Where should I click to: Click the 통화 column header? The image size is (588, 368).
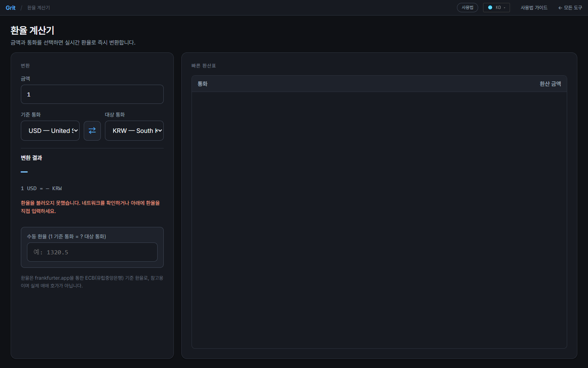(203, 84)
